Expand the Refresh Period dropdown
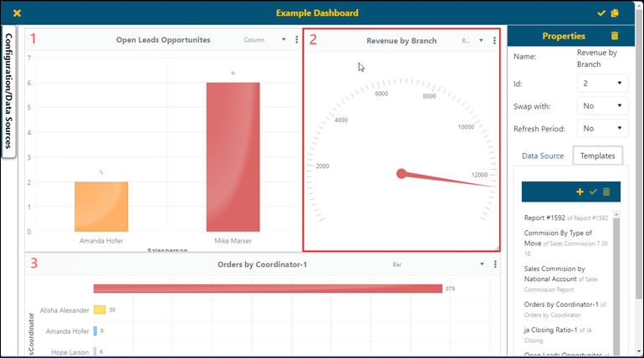Screen dimensions: 644x358 point(602,129)
